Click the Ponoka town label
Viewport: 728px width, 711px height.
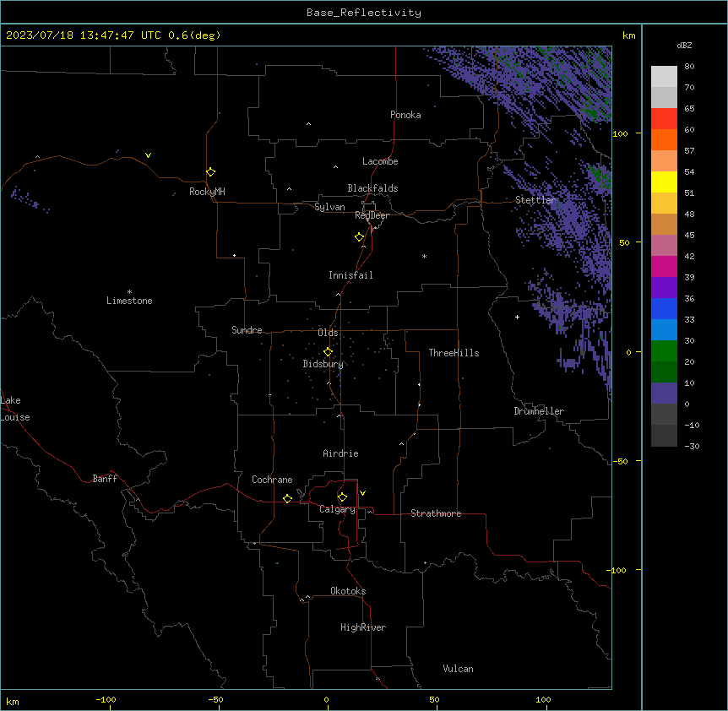pyautogui.click(x=405, y=115)
